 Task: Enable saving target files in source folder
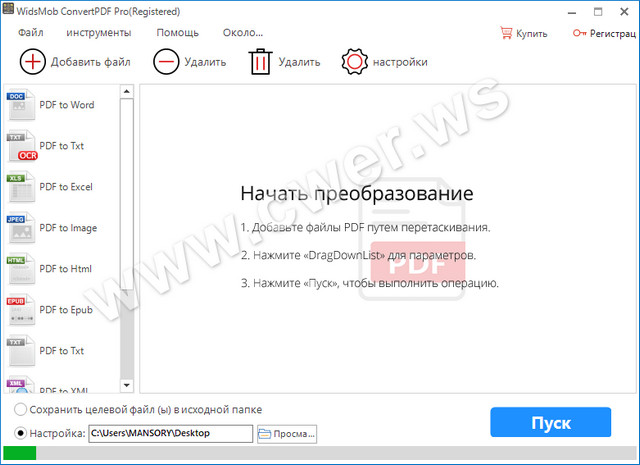[20, 409]
